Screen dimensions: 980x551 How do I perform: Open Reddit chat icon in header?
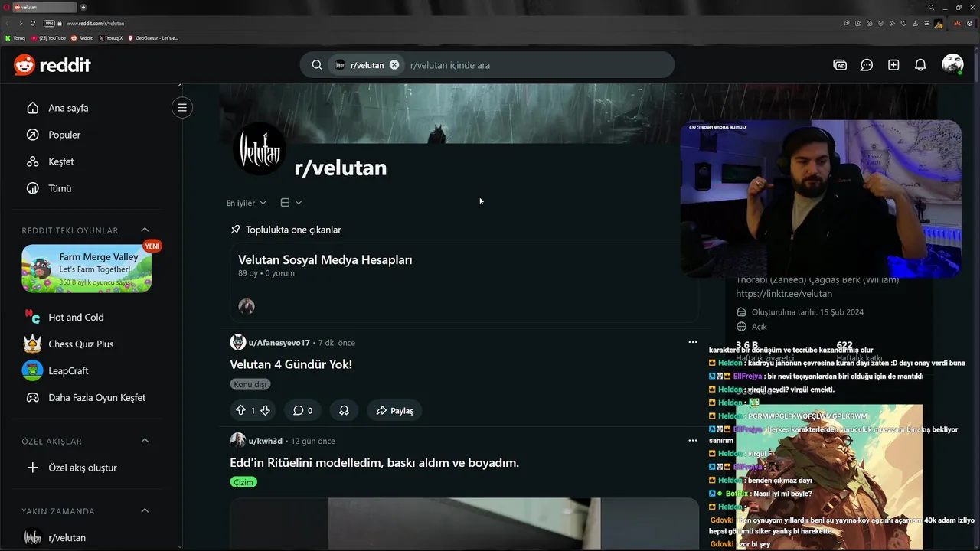pyautogui.click(x=867, y=65)
